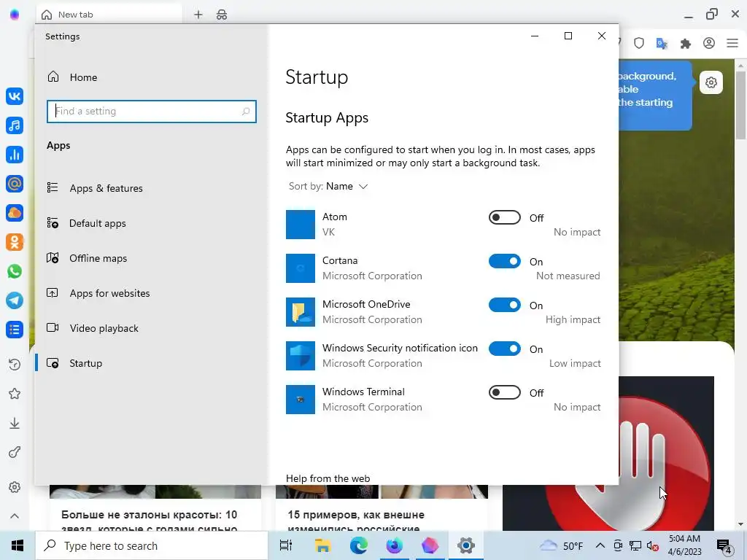Click the shield protection icon in browser
This screenshot has height=560, width=747.
639,43
